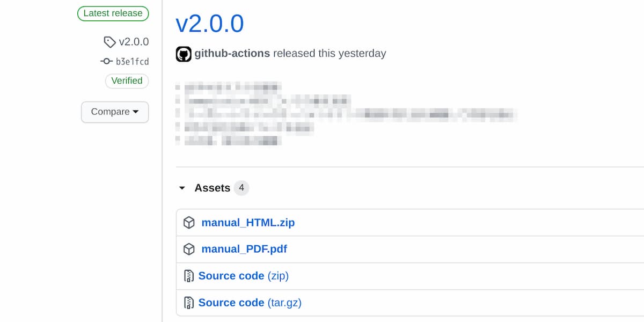Viewport: 644px width, 322px height.
Task: Open the Compare dropdown
Action: coord(114,112)
